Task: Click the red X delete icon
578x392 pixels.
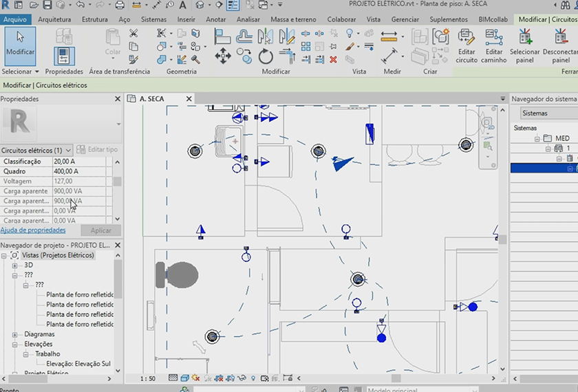Action: 333,60
